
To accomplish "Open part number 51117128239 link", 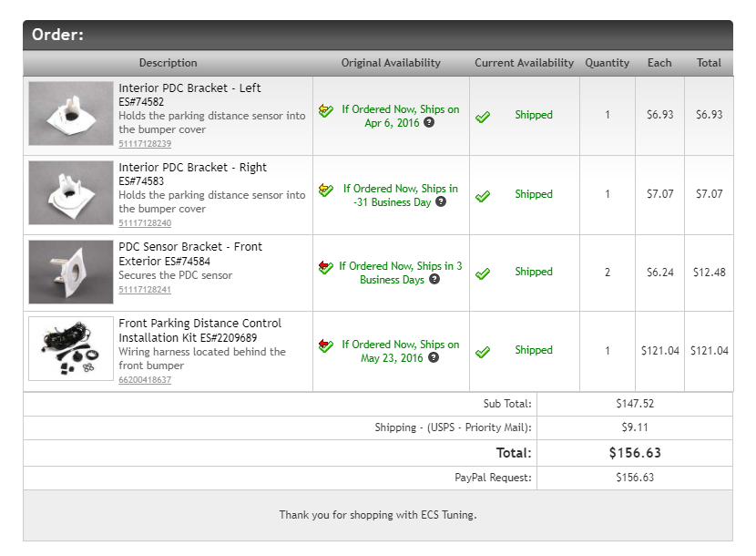I will (145, 143).
